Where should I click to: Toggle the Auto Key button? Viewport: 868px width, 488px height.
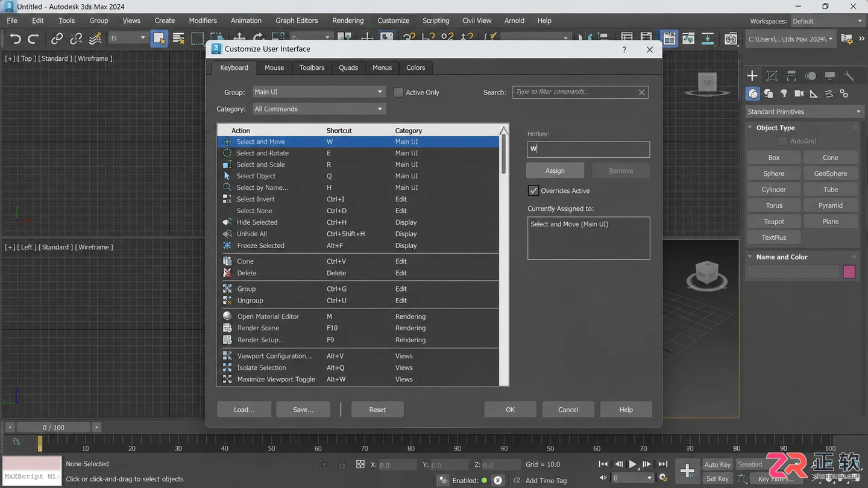click(717, 465)
